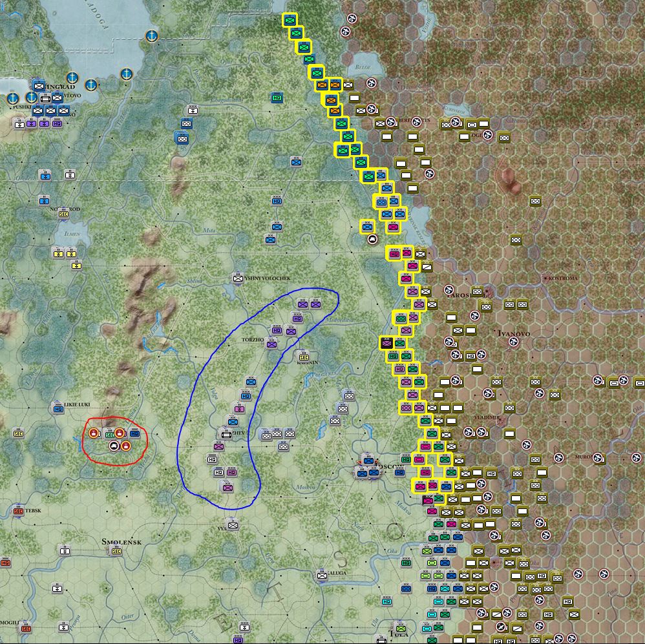Click the white XXX counter above the blue mechanized units
This screenshot has width=645, height=644.
193,110
